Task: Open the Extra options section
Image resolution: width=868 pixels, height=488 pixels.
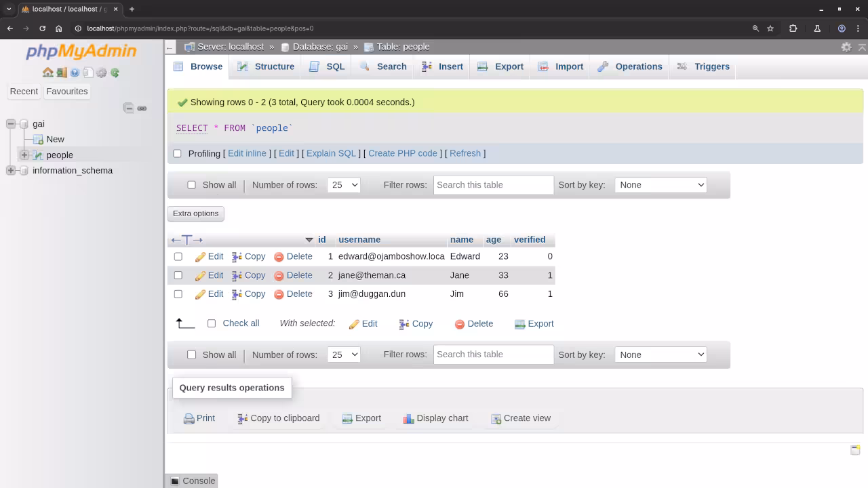Action: point(195,213)
